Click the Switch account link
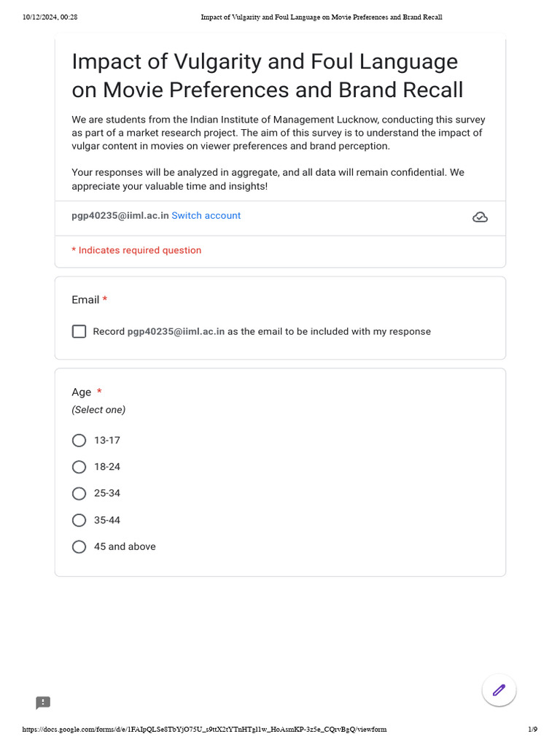This screenshot has height=747, width=560. point(206,216)
